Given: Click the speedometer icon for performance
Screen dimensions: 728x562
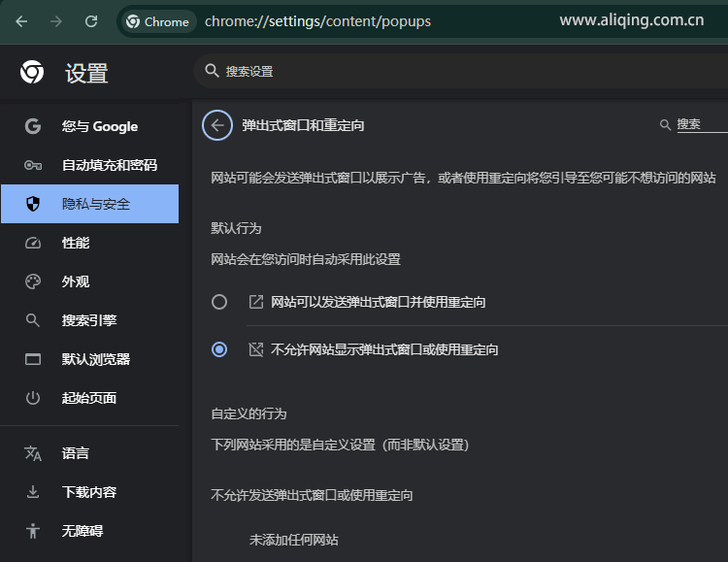Looking at the screenshot, I should point(33,243).
